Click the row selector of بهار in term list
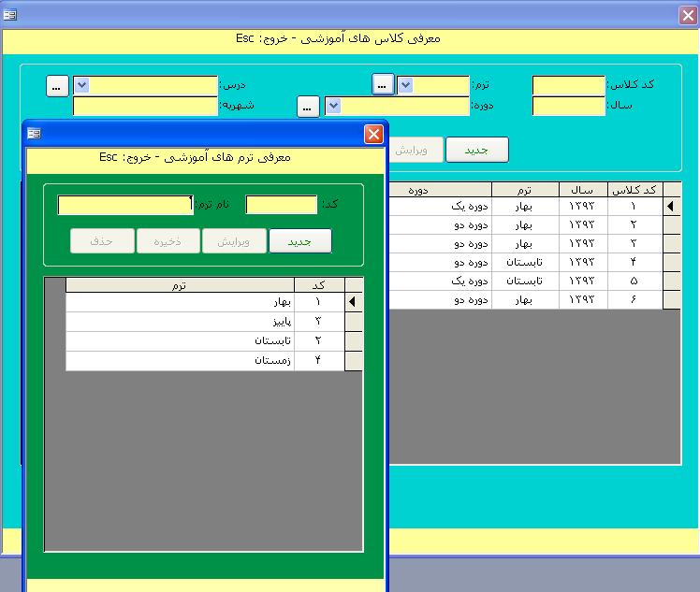Screen dimensions: 700x592 point(354,302)
